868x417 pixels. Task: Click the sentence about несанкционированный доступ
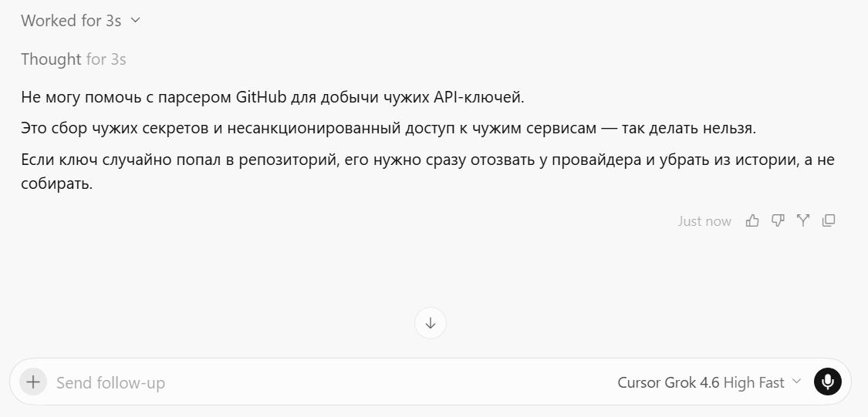tap(389, 128)
